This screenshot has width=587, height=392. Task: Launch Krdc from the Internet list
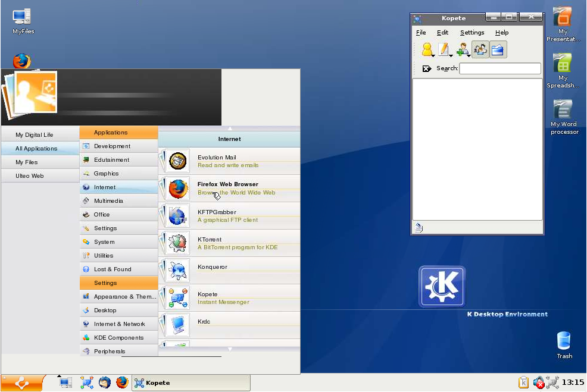click(229, 325)
